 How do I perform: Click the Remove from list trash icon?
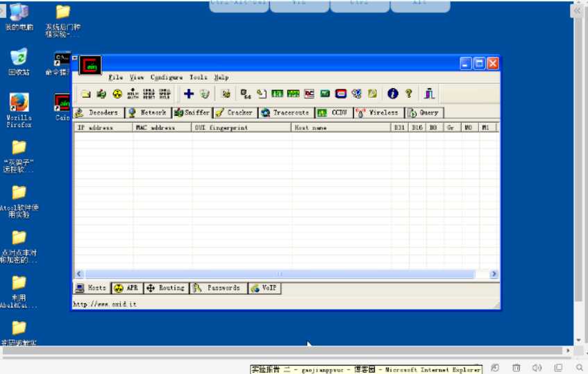204,94
